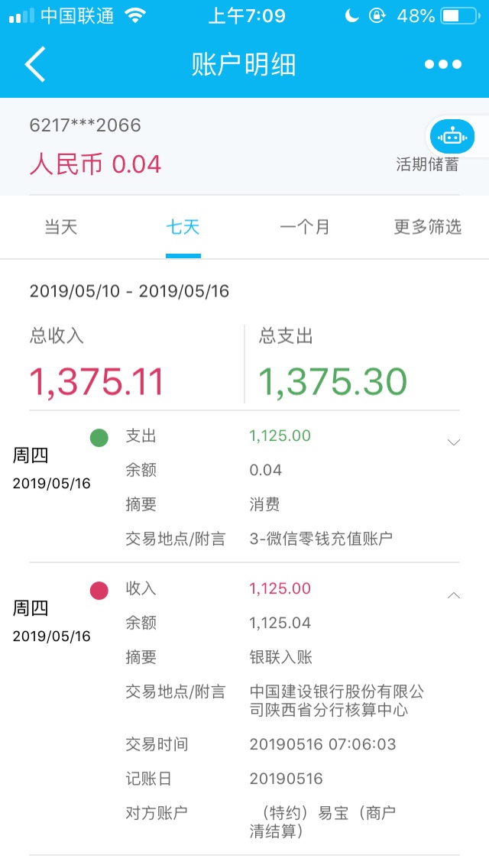The image size is (489, 868).
Task: Tap the 交易时间 label
Action: tap(157, 744)
